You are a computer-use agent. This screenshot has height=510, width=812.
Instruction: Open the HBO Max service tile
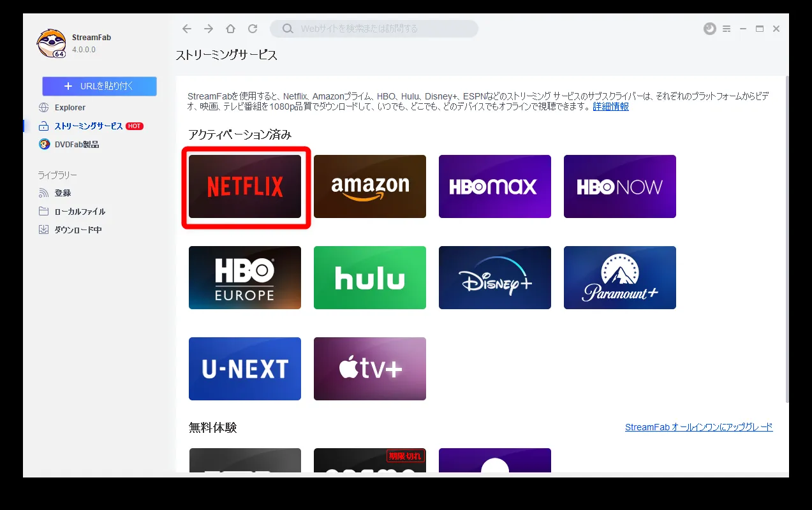[495, 186]
